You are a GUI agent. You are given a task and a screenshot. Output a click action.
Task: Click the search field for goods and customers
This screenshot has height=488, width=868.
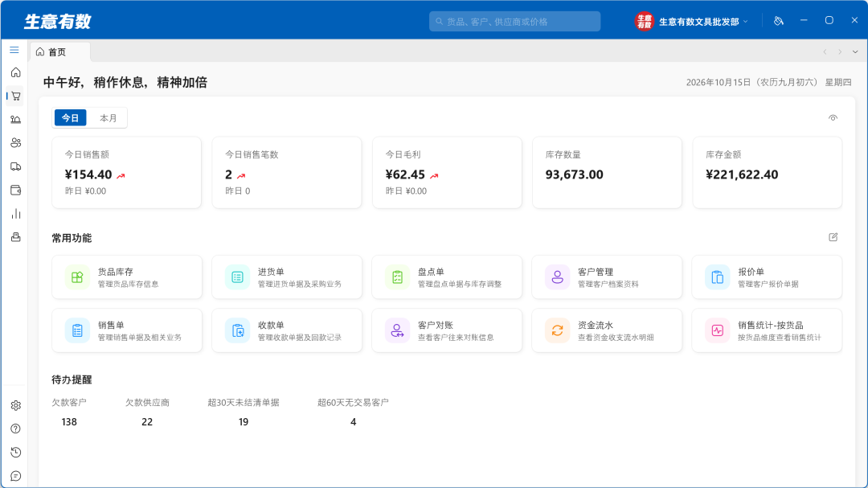[x=515, y=22]
